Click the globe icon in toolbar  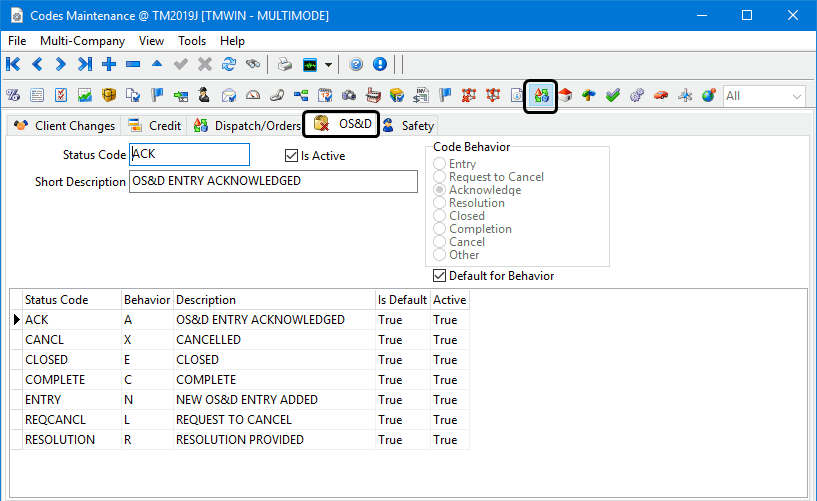coord(708,96)
